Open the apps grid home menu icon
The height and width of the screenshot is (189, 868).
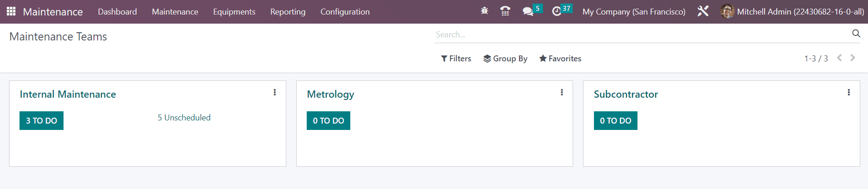click(x=11, y=11)
